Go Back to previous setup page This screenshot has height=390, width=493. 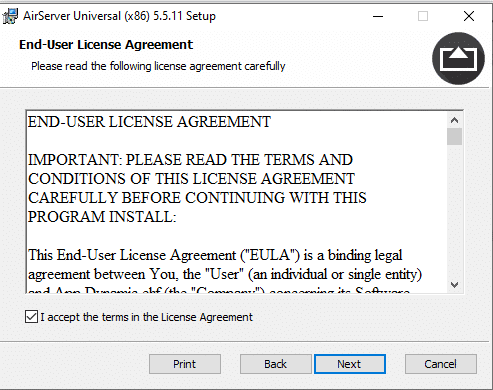(x=276, y=364)
